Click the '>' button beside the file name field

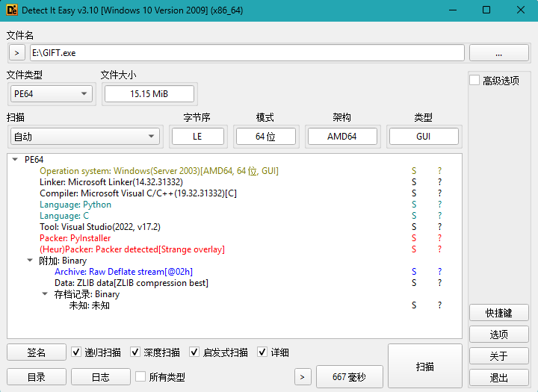point(16,53)
